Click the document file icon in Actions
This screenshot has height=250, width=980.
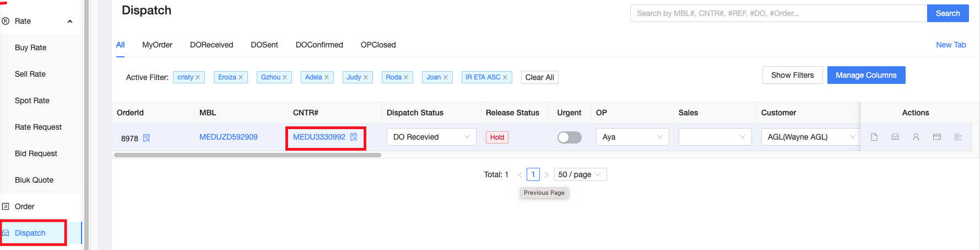(874, 137)
